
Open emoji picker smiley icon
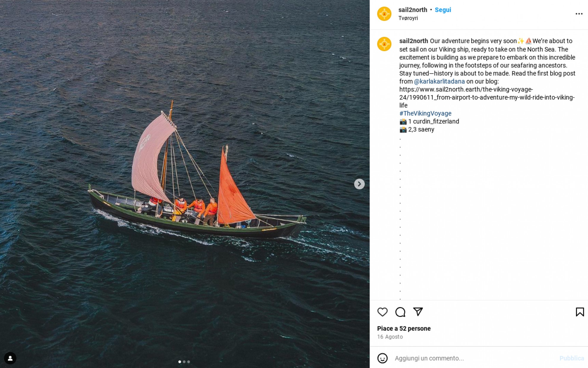click(x=382, y=358)
